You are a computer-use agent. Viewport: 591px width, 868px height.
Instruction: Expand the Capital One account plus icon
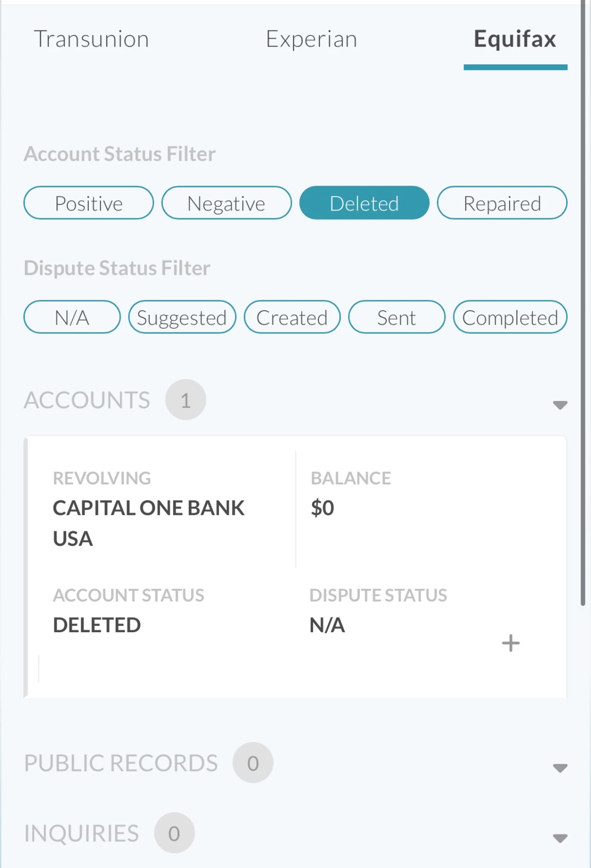pyautogui.click(x=510, y=643)
